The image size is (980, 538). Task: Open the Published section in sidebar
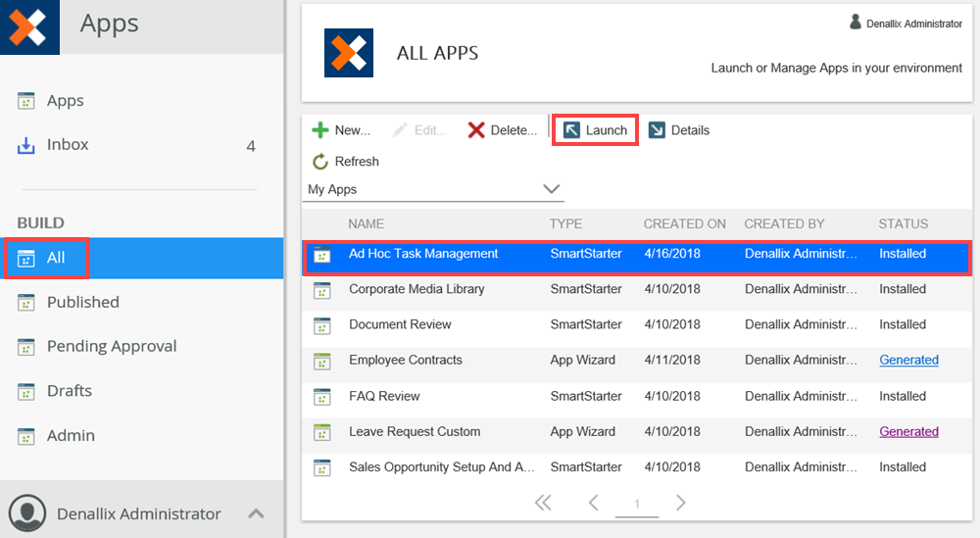82,302
